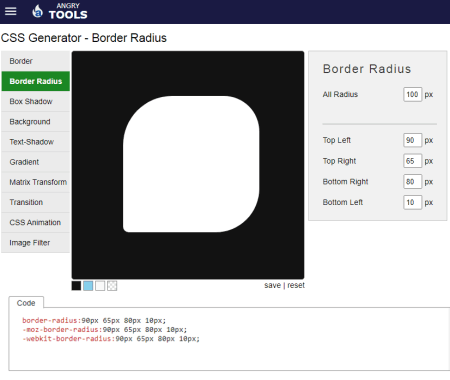This screenshot has width=450, height=380.
Task: Click the -webkit-border-radius code line
Action: (111, 339)
